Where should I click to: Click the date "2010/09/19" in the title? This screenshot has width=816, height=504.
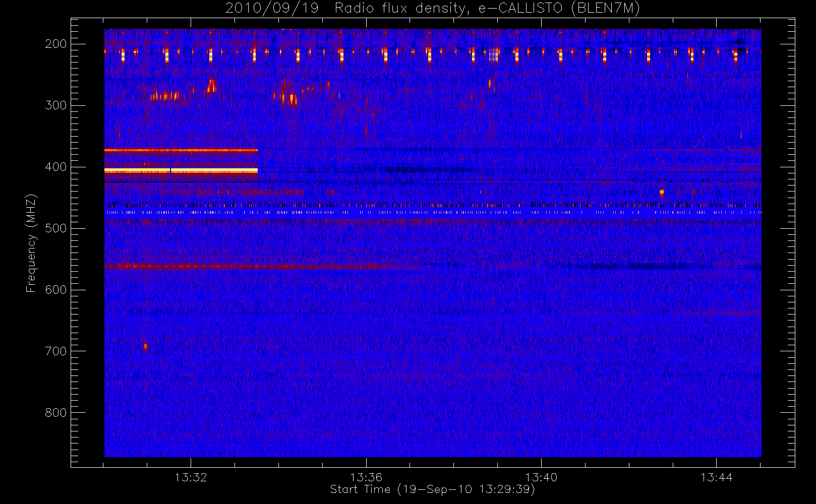tap(272, 8)
